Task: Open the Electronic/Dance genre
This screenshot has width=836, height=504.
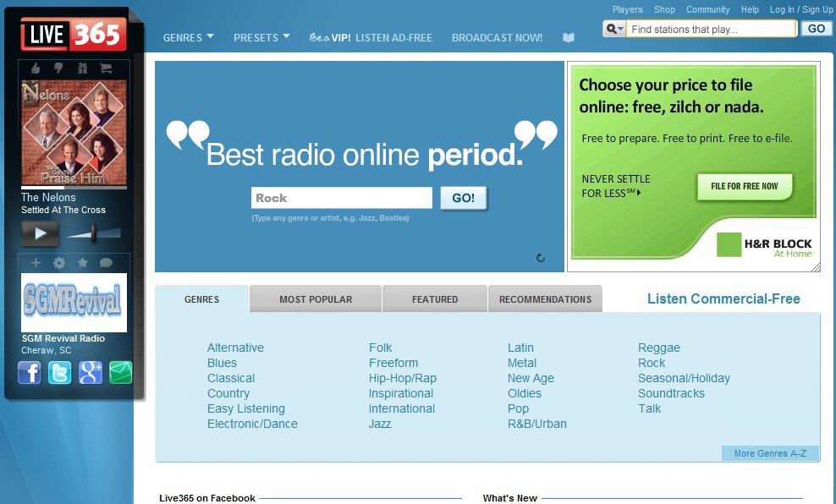Action: click(x=252, y=424)
